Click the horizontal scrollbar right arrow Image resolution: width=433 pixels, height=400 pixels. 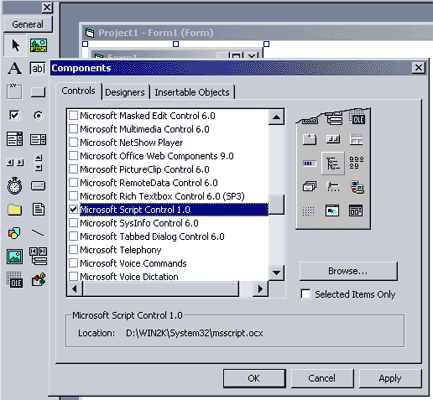click(x=260, y=289)
